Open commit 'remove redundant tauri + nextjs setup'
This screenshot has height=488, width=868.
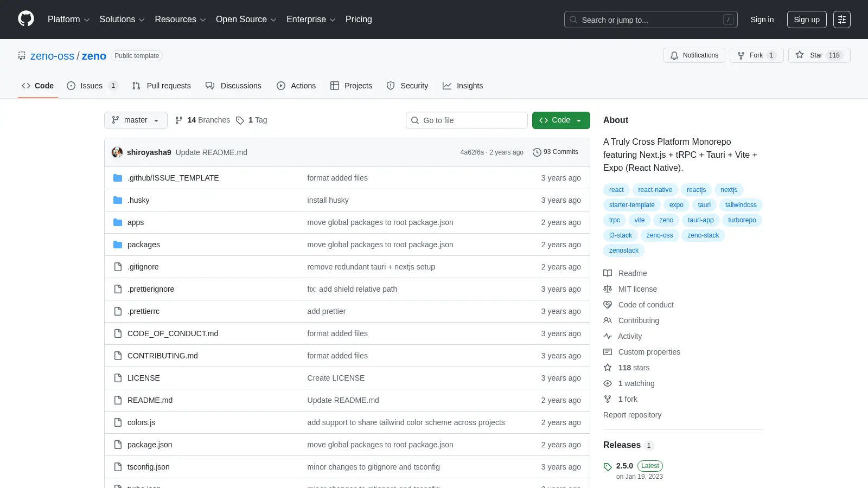coord(371,267)
